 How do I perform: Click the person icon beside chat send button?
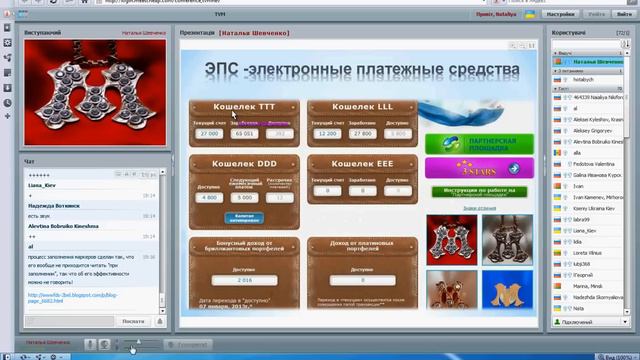click(160, 321)
